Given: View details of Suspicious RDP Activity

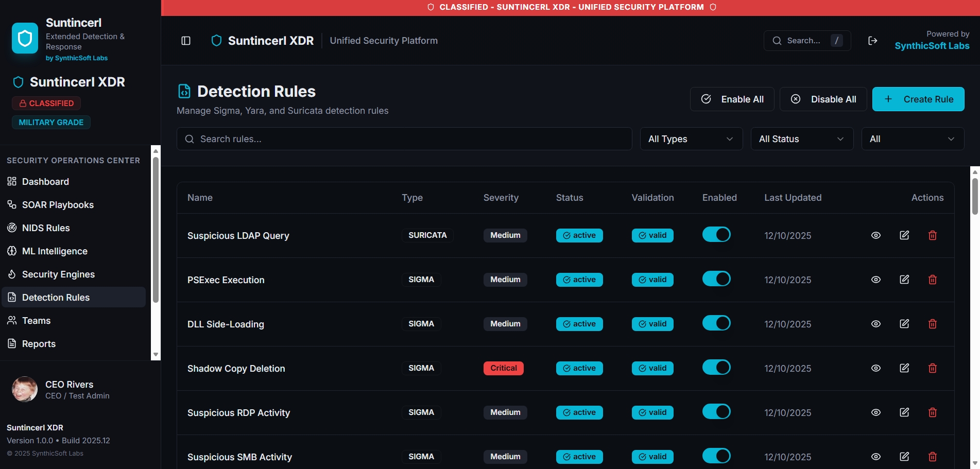Looking at the screenshot, I should [x=876, y=412].
